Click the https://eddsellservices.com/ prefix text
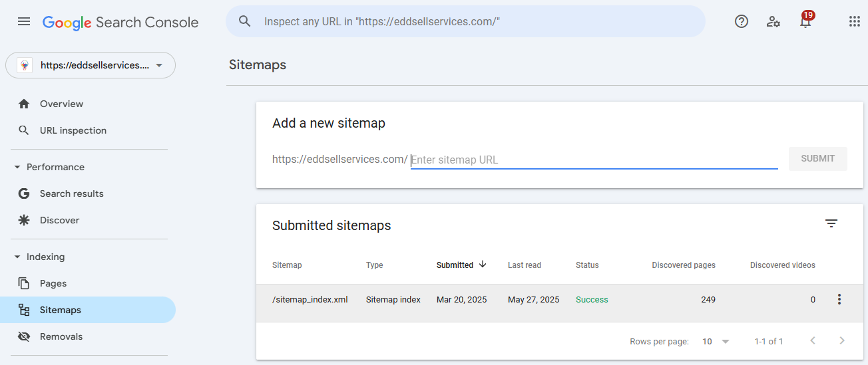This screenshot has width=868, height=365. coord(340,160)
